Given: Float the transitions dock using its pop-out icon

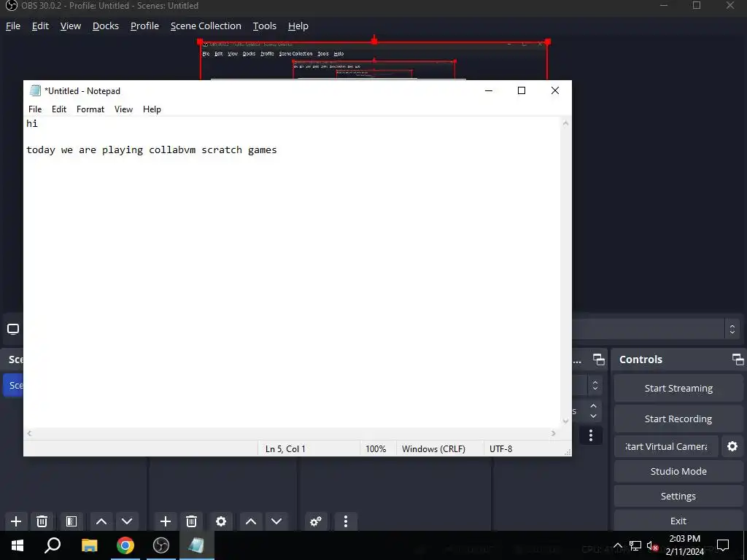Looking at the screenshot, I should [598, 359].
